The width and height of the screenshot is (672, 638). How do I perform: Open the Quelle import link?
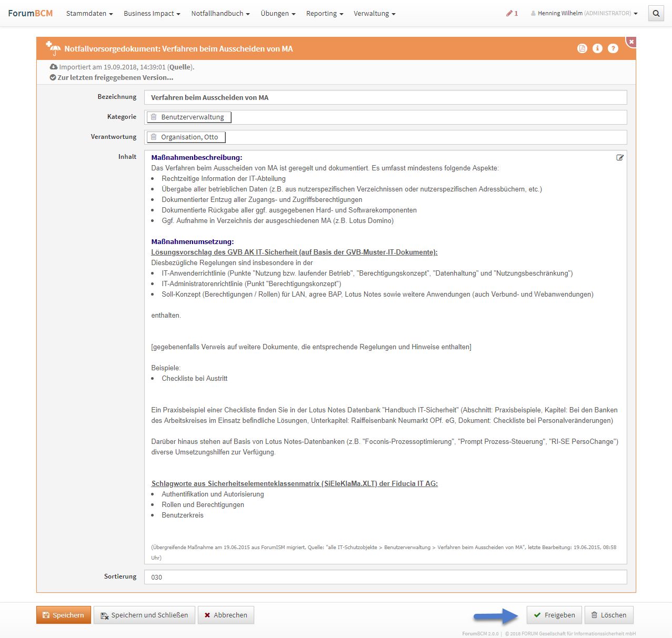[180, 67]
